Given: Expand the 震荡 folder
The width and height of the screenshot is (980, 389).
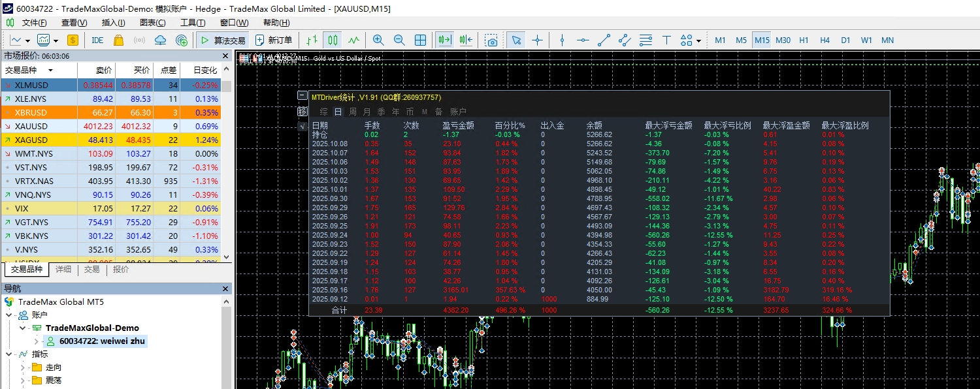Looking at the screenshot, I should point(23,380).
